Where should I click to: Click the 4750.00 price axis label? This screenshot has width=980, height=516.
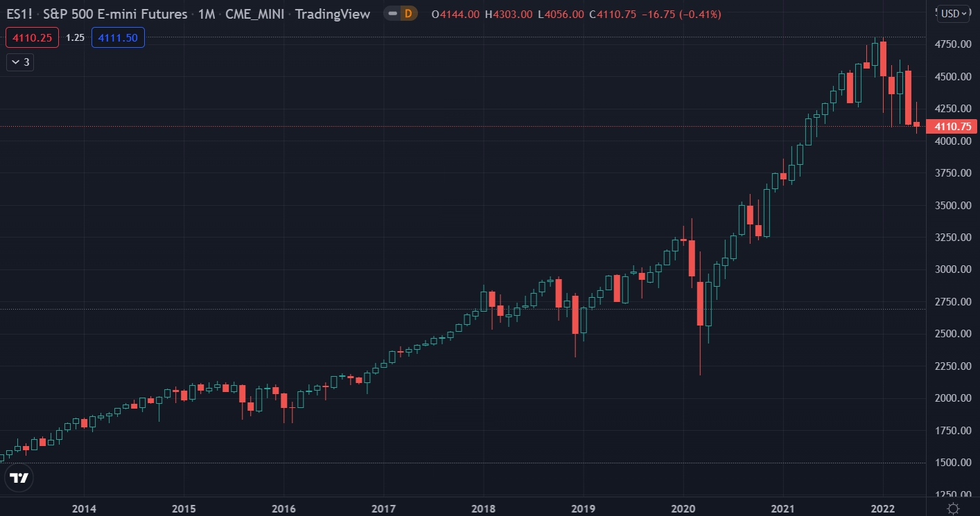[x=952, y=44]
